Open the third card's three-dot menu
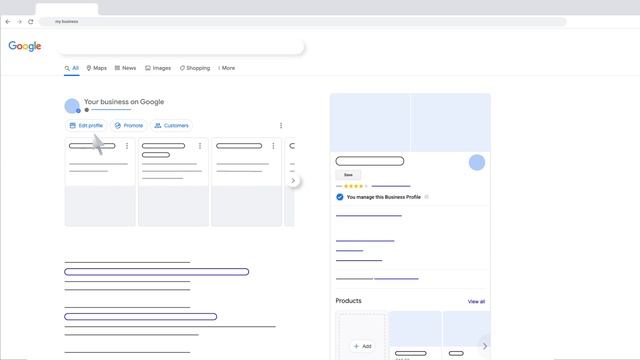 [x=273, y=146]
